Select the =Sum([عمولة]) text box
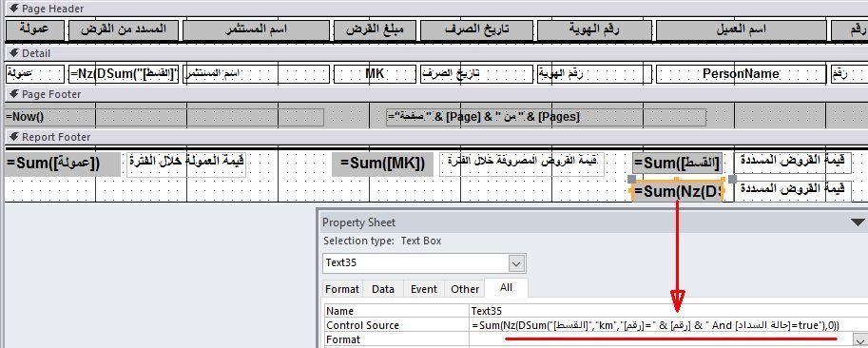The image size is (868, 348). click(63, 164)
